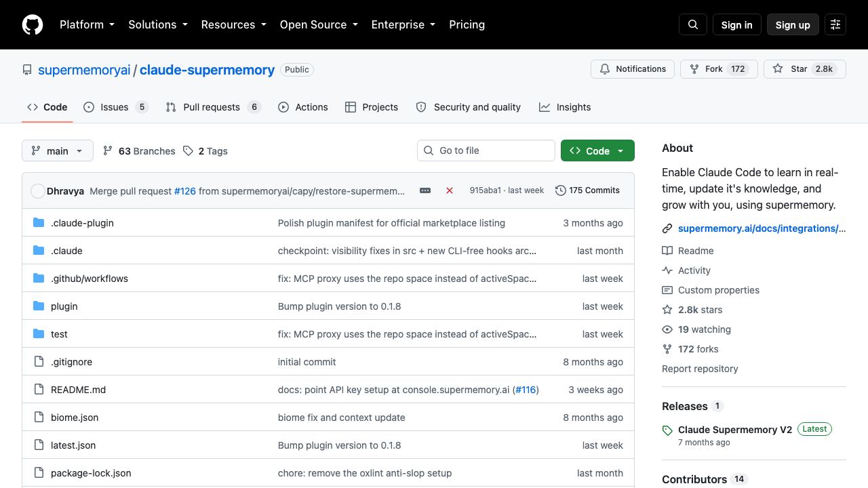Image resolution: width=868 pixels, height=488 pixels.
Task: Open 'chore: remove the oxlint anti-slop setup' commit
Action: pos(365,473)
